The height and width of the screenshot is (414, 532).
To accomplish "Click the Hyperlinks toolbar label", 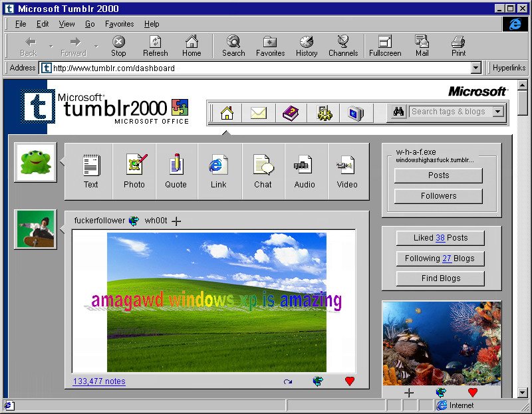I will coord(509,68).
